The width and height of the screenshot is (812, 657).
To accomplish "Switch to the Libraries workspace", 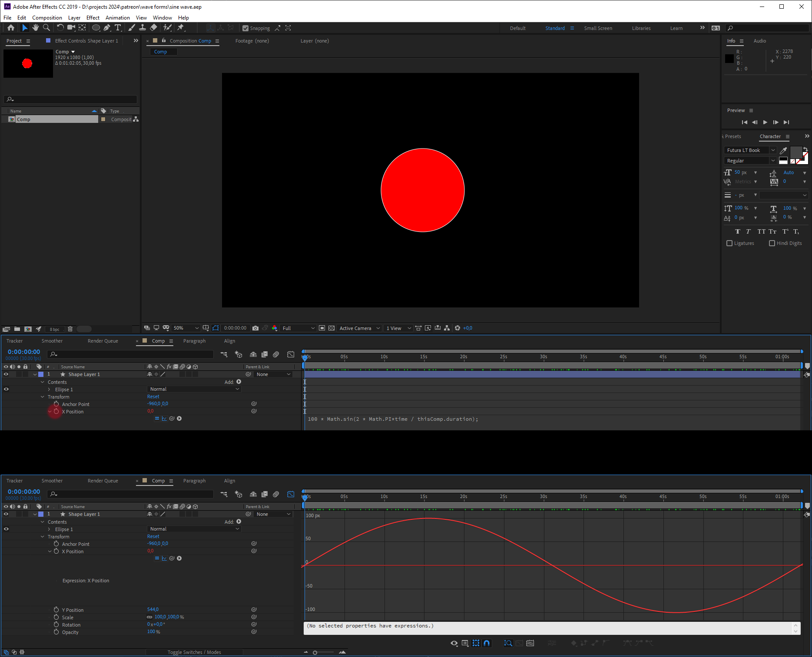I will 641,28.
